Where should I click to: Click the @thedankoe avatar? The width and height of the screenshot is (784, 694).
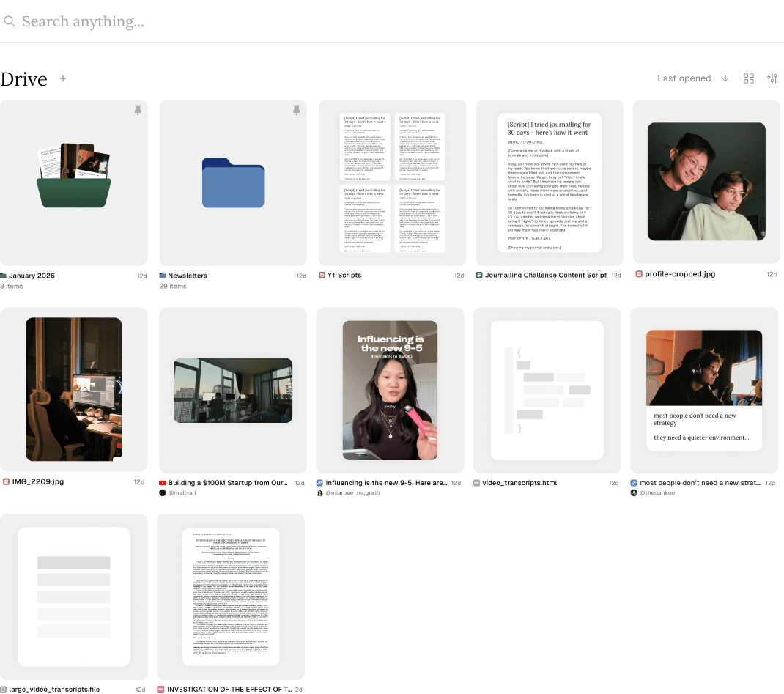click(x=634, y=492)
